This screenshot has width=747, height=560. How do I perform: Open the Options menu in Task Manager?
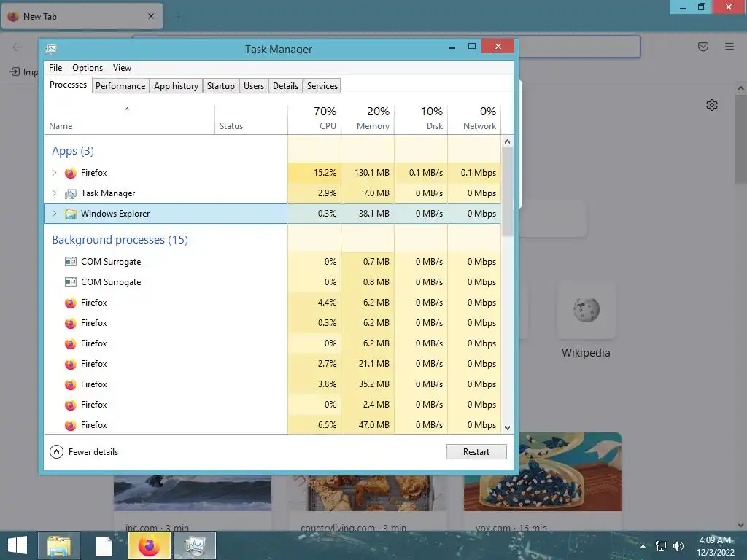[x=88, y=68]
